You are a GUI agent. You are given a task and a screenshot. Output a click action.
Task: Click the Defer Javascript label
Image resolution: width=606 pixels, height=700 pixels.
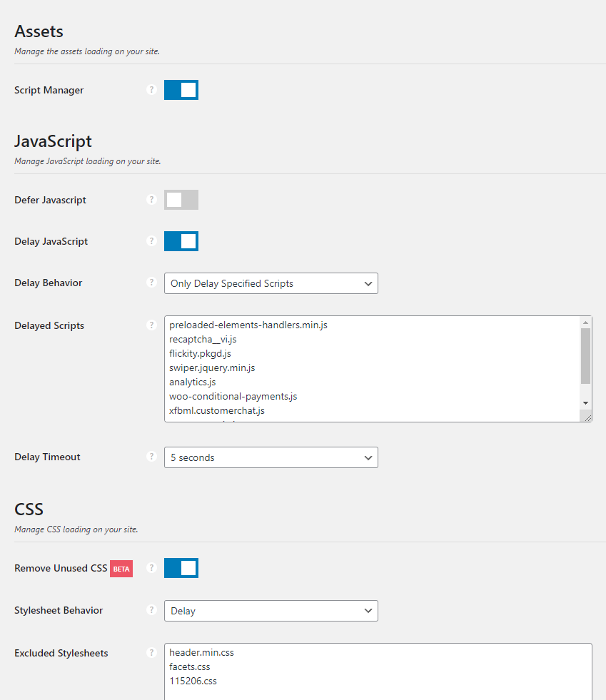[x=50, y=200]
